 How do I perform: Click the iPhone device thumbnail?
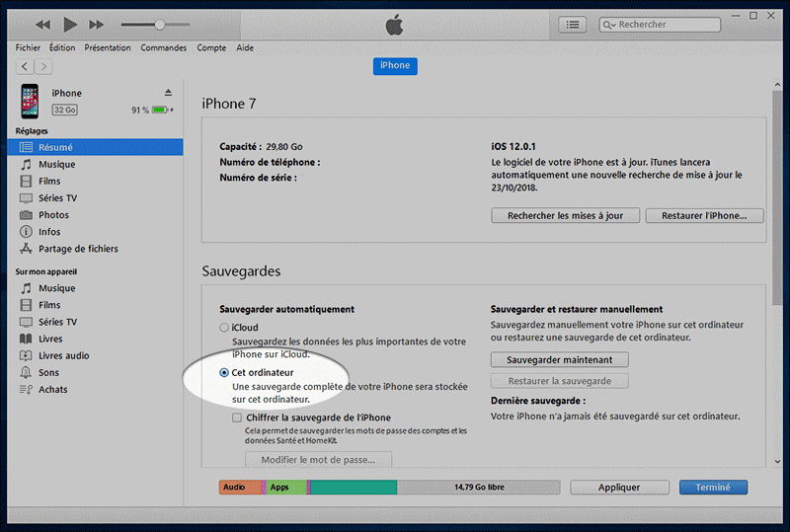[x=30, y=102]
